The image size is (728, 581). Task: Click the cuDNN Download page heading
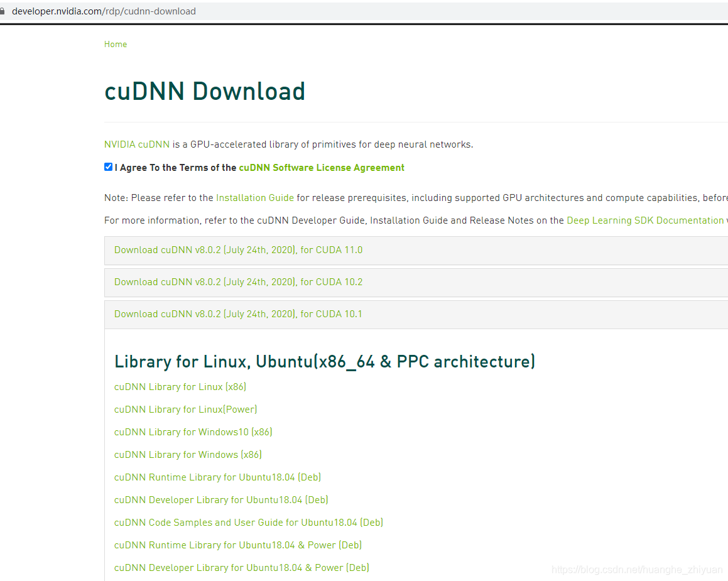(x=205, y=92)
